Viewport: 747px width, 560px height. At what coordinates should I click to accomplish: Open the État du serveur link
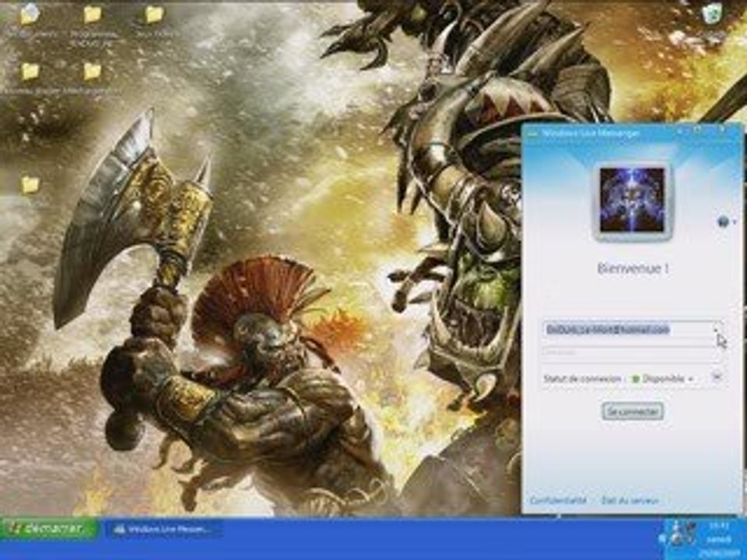point(630,500)
